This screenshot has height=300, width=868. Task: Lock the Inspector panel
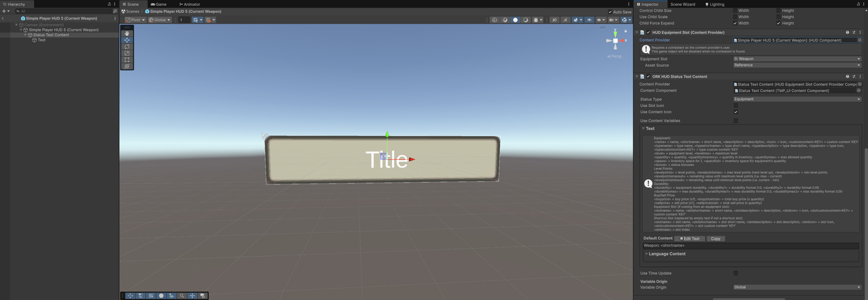[857, 4]
